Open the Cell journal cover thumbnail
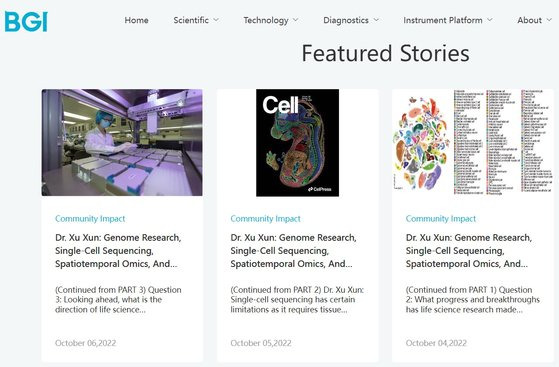 point(297,143)
